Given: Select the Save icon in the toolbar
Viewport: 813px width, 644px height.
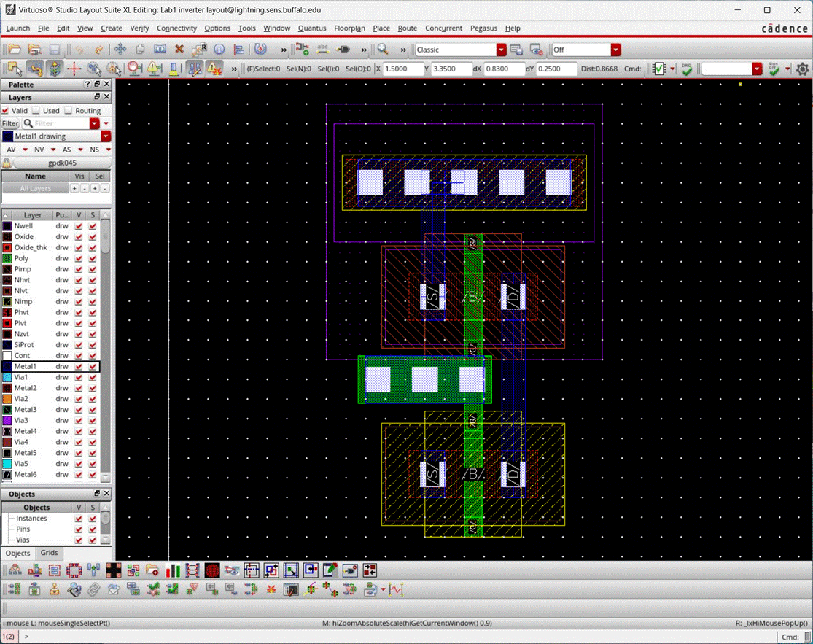Looking at the screenshot, I should click(x=54, y=49).
